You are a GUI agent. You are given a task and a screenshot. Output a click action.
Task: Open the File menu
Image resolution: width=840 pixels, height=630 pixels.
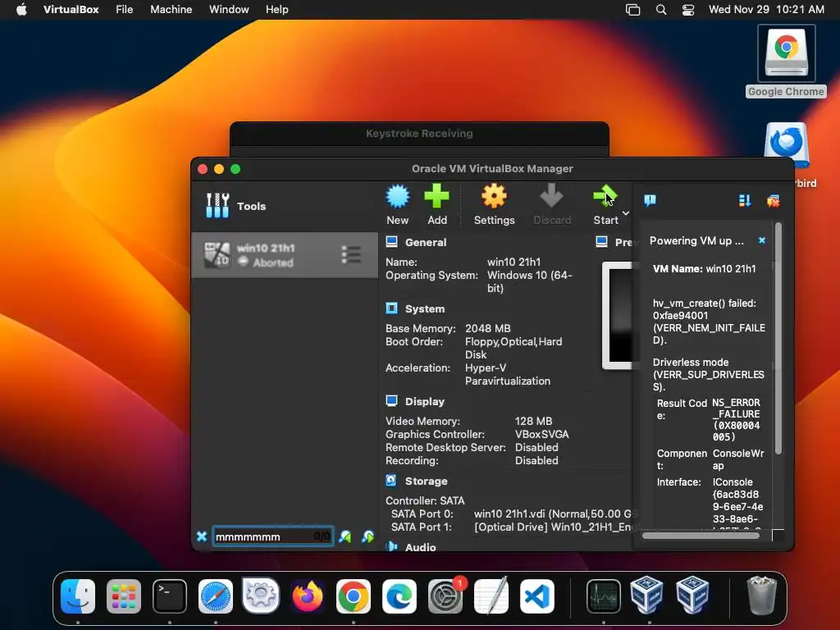125,9
